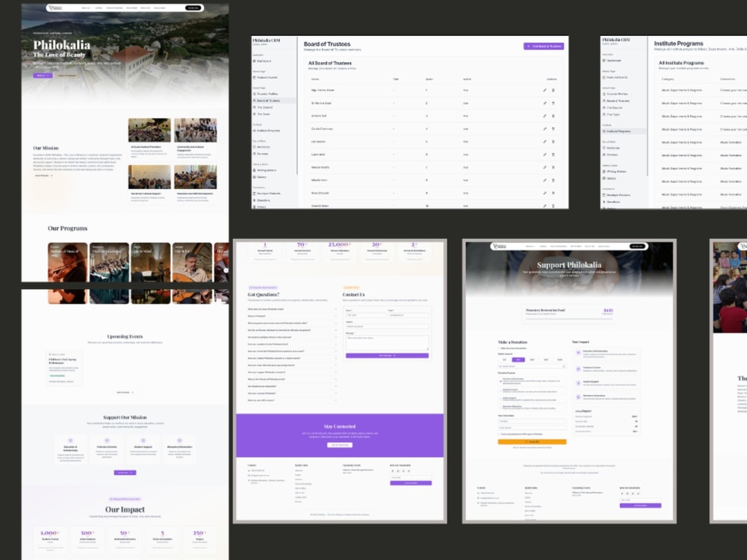
Task: Click Gallery icon in Institute Programs CRM sidebar
Action: tap(604, 178)
